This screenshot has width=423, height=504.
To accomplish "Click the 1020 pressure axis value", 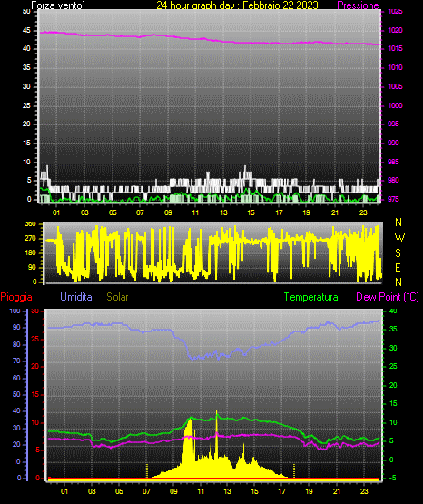I will pos(395,30).
